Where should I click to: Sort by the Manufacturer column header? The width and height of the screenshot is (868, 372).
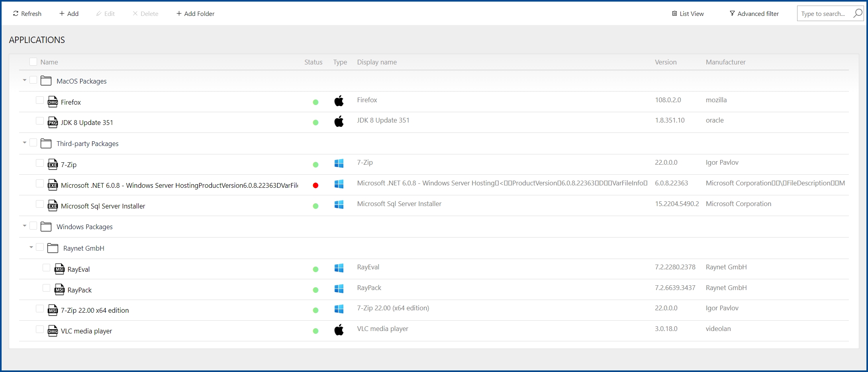(725, 62)
